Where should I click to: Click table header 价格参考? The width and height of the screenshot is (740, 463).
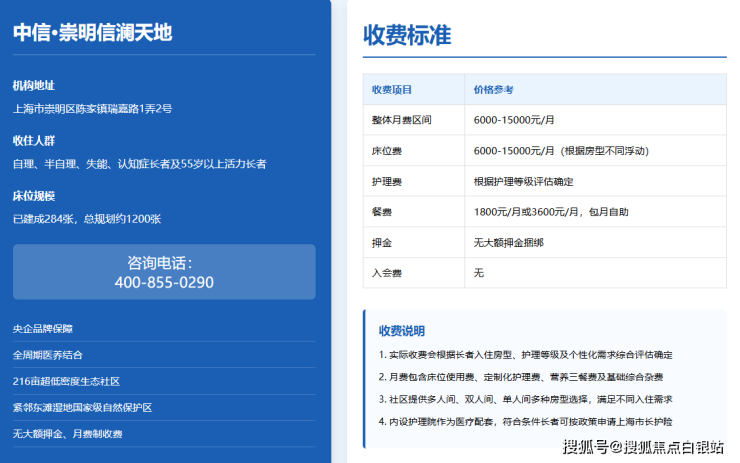pyautogui.click(x=596, y=90)
